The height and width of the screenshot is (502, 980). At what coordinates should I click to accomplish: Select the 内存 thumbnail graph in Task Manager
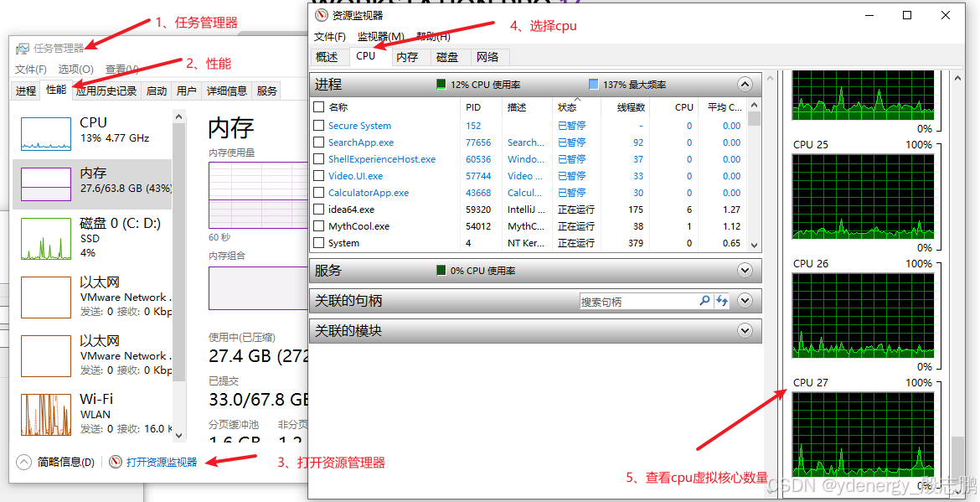pyautogui.click(x=45, y=184)
